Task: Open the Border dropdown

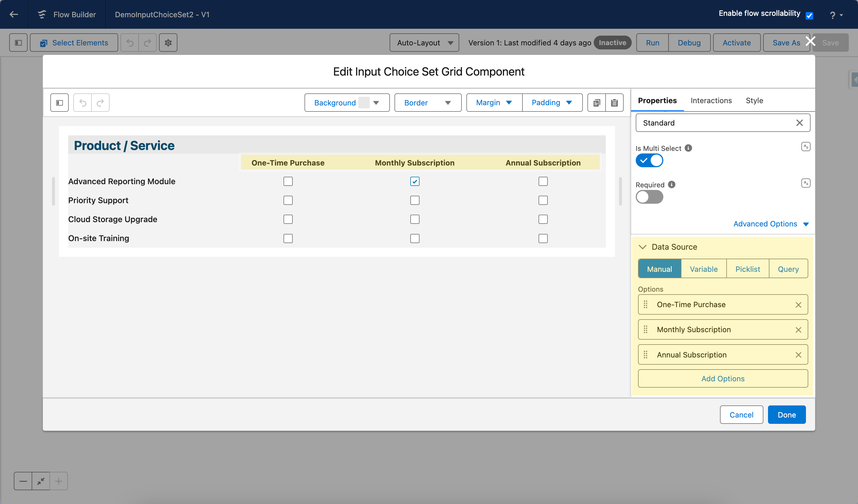Action: [x=428, y=103]
